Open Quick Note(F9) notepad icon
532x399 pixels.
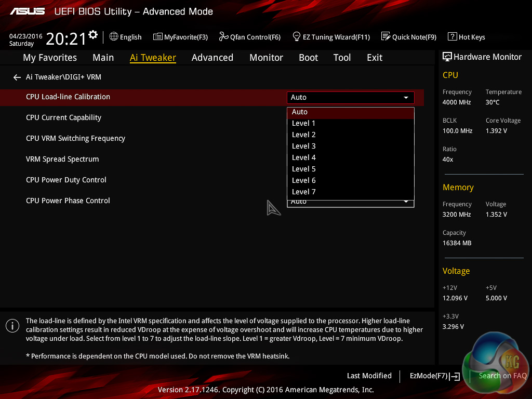[385, 36]
